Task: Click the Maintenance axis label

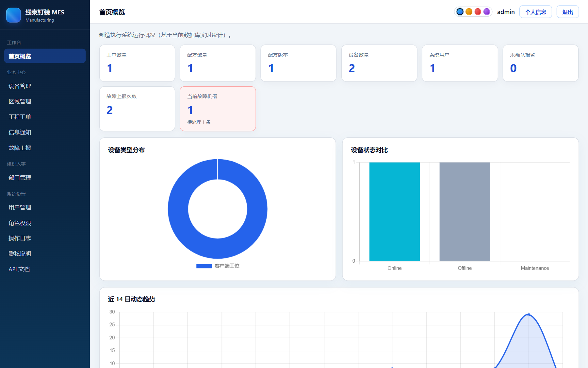Action: point(535,268)
